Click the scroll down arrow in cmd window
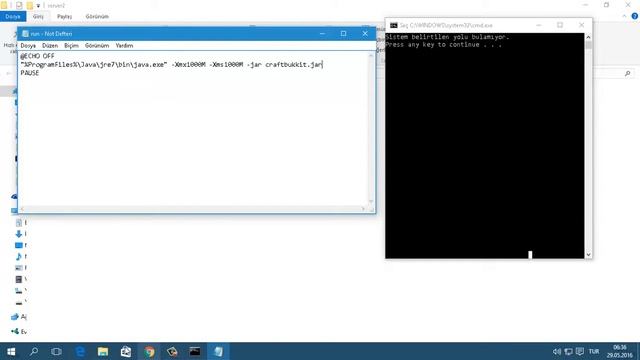This screenshot has width=640, height=360. [588, 255]
